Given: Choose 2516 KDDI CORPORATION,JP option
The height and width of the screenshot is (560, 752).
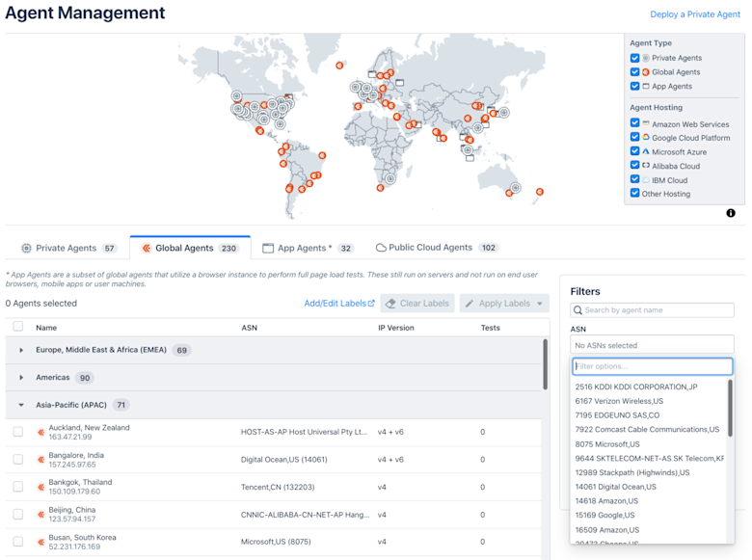Looking at the screenshot, I should coord(636,387).
